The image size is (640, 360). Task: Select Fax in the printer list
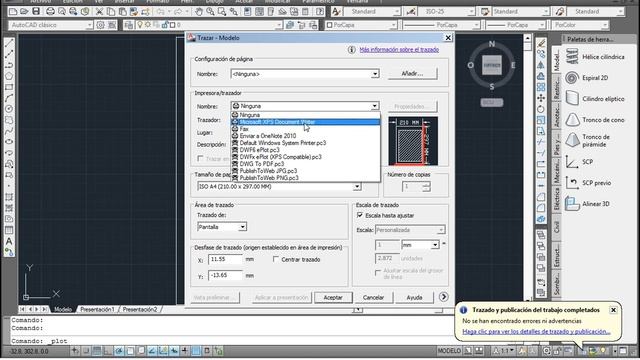click(x=305, y=129)
